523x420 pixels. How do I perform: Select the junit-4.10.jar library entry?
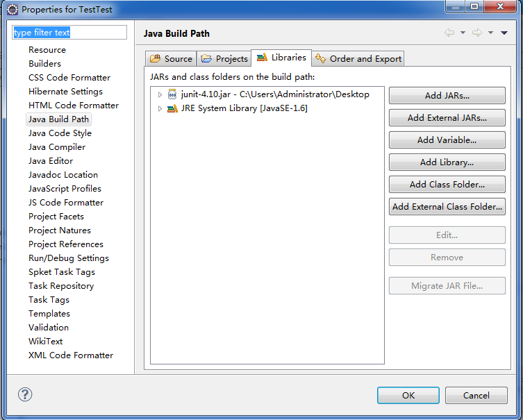point(275,94)
